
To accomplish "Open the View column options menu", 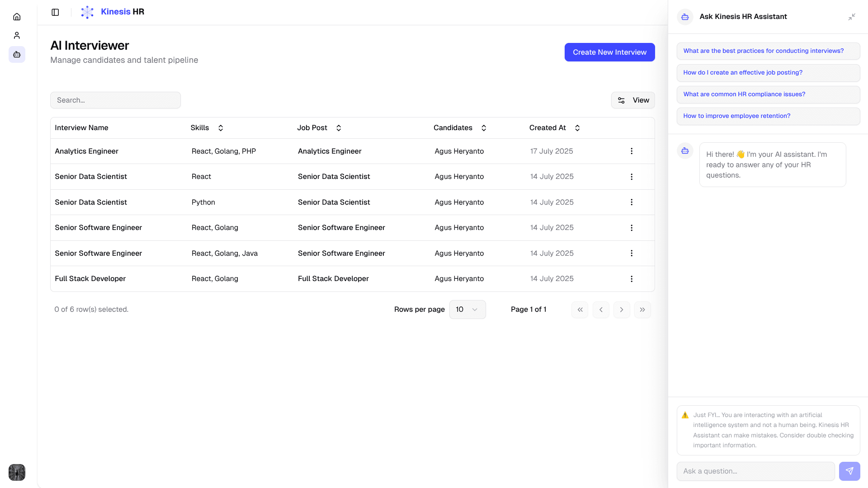I will coord(633,100).
